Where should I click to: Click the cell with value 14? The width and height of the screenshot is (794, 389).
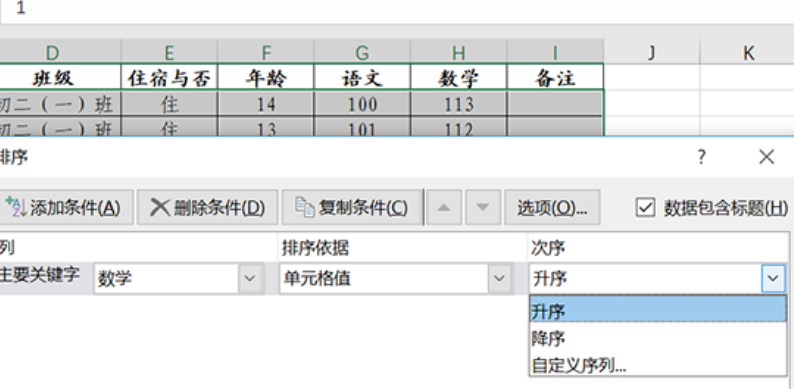(x=266, y=104)
